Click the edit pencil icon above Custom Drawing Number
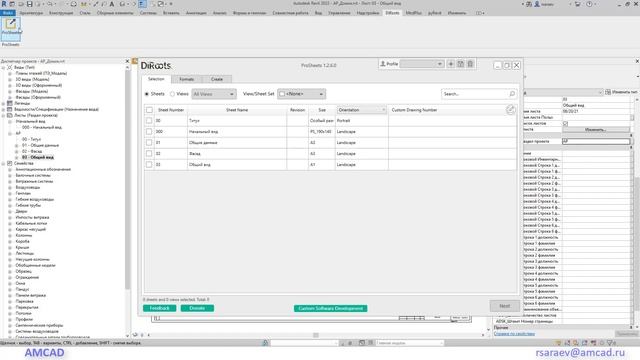640x360 pixels. click(510, 109)
